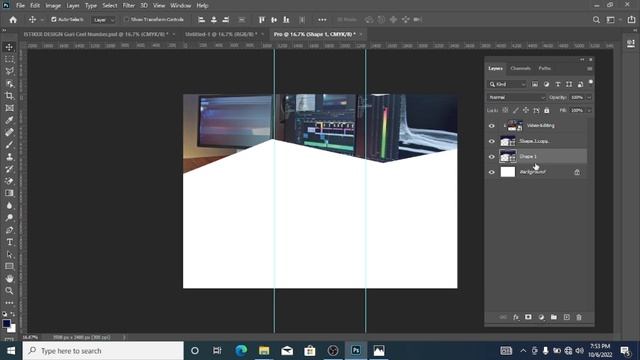Select the Crop tool
The height and width of the screenshot is (360, 640).
click(9, 96)
